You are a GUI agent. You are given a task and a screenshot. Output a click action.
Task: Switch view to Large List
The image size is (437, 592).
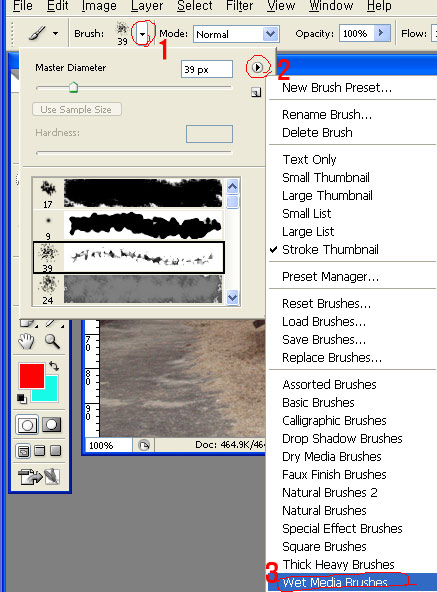click(308, 231)
